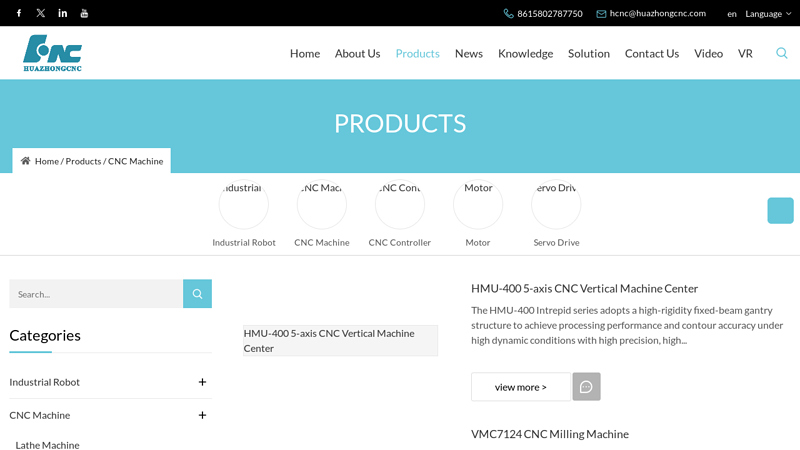Click the phone number 8615802787750

pyautogui.click(x=550, y=14)
